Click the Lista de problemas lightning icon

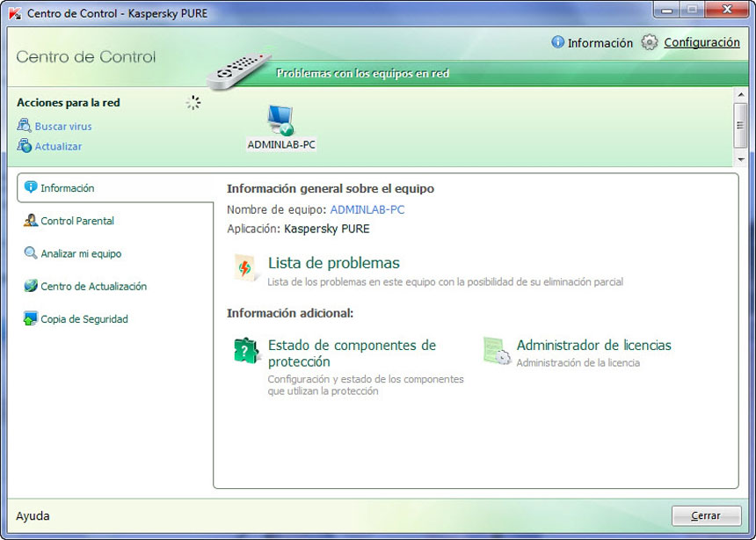point(245,267)
